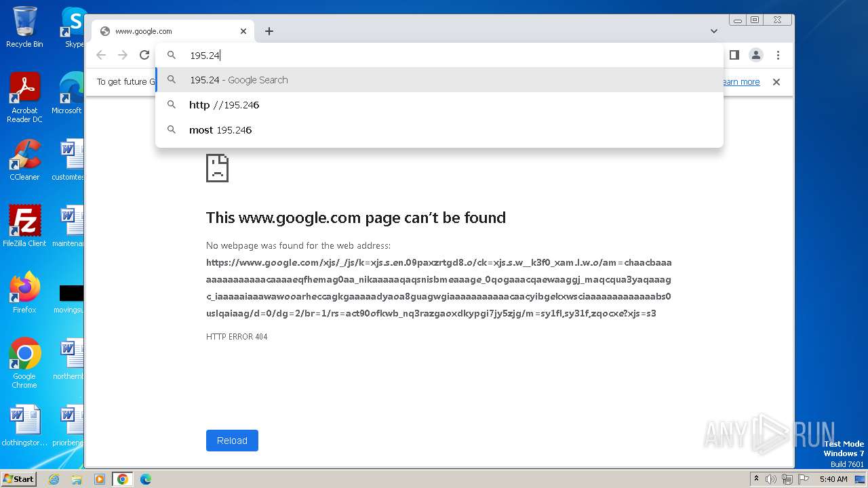868x488 pixels.
Task: Click the address bar text 195.24
Action: point(205,56)
